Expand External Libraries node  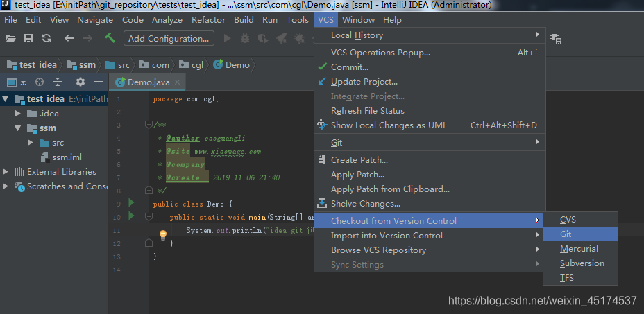(x=6, y=172)
